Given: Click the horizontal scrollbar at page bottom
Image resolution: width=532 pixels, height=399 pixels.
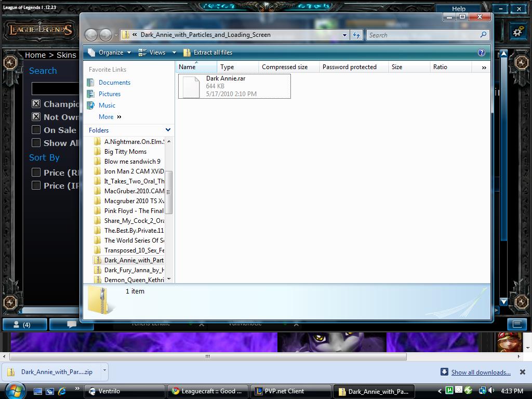Looking at the screenshot, I should [208, 356].
